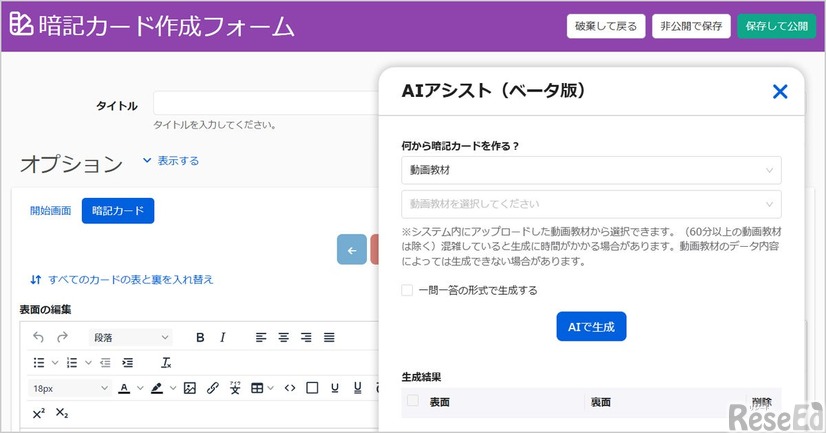
Task: Click the undo arrow in the editor toolbar
Action: [x=38, y=337]
